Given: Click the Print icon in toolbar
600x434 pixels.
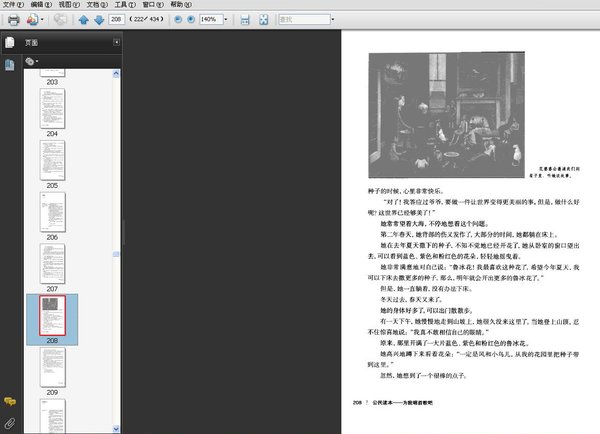Looking at the screenshot, I should click(x=13, y=19).
